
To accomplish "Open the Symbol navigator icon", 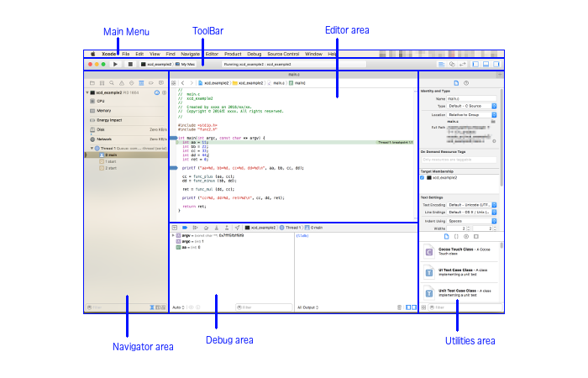I will click(x=102, y=83).
